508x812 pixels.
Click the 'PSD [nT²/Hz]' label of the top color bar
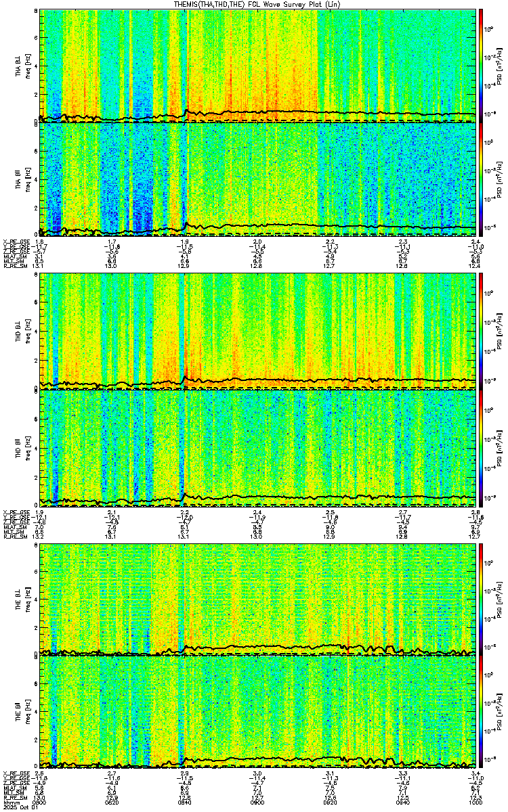point(499,66)
